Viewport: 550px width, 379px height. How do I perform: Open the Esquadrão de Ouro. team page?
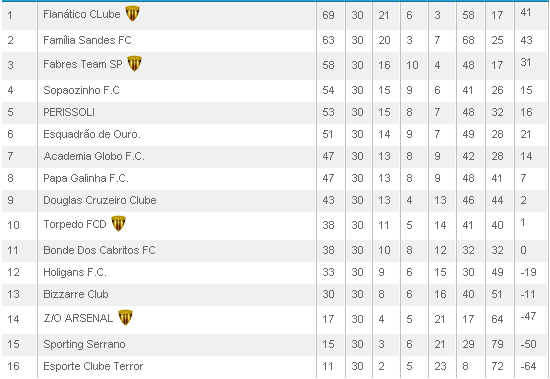click(92, 134)
